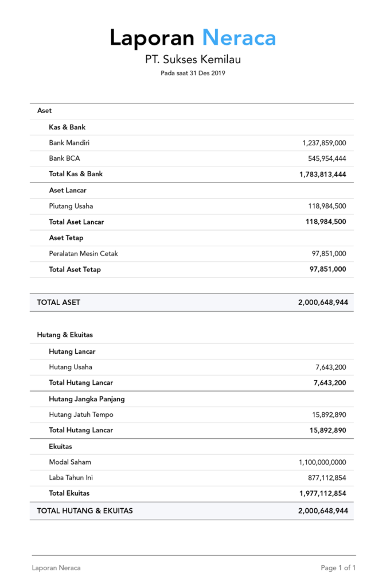
Task: Click the Peralatan Mesin Cetak row label
Action: [x=84, y=253]
